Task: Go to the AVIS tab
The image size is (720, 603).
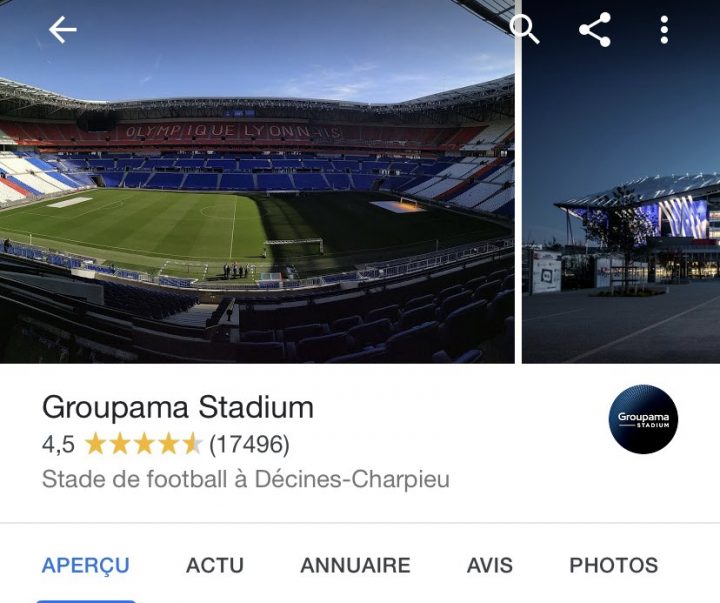Action: [490, 566]
